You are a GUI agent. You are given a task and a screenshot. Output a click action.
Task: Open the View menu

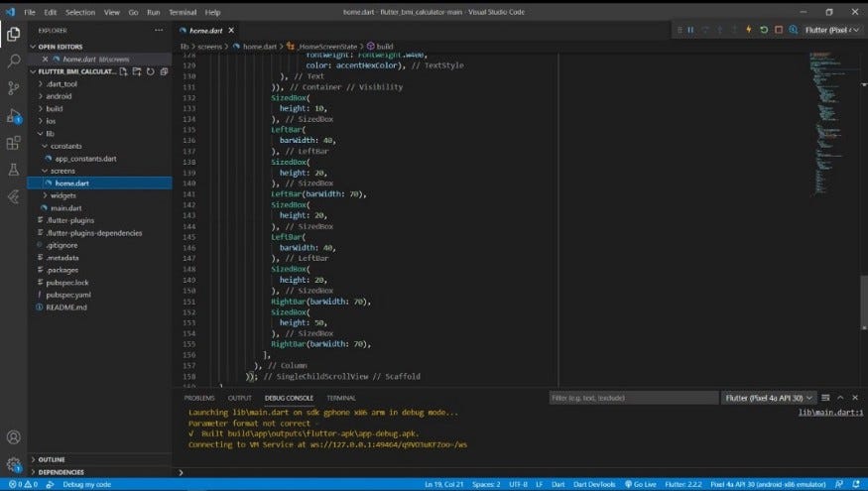click(x=112, y=12)
